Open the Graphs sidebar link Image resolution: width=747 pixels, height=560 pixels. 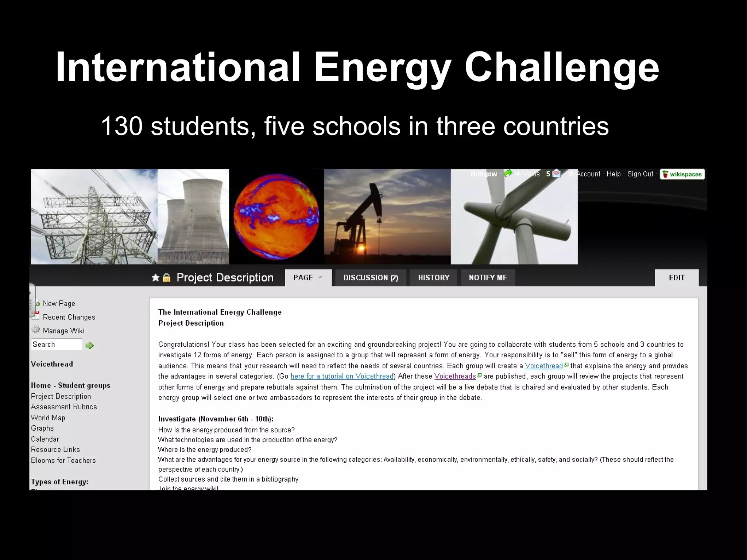click(42, 428)
